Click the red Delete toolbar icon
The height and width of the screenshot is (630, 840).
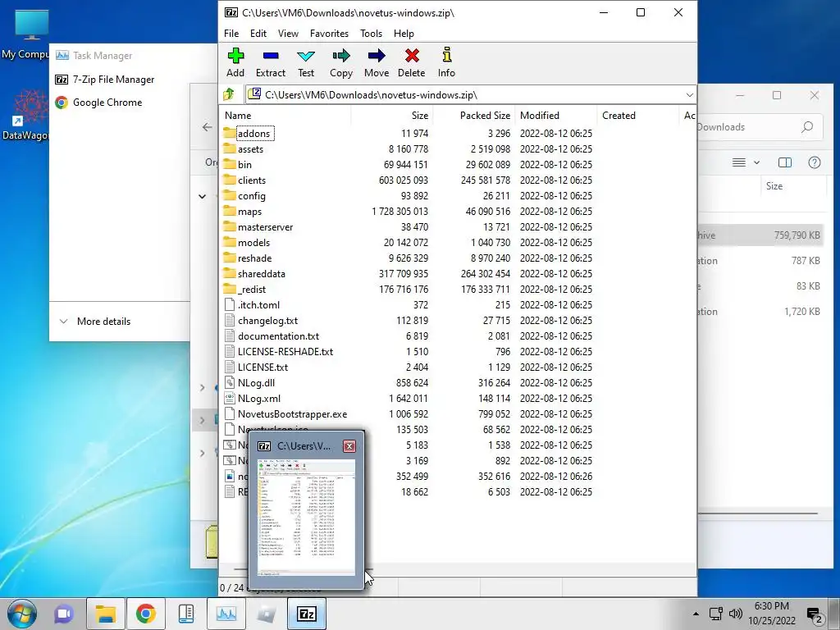(x=412, y=62)
